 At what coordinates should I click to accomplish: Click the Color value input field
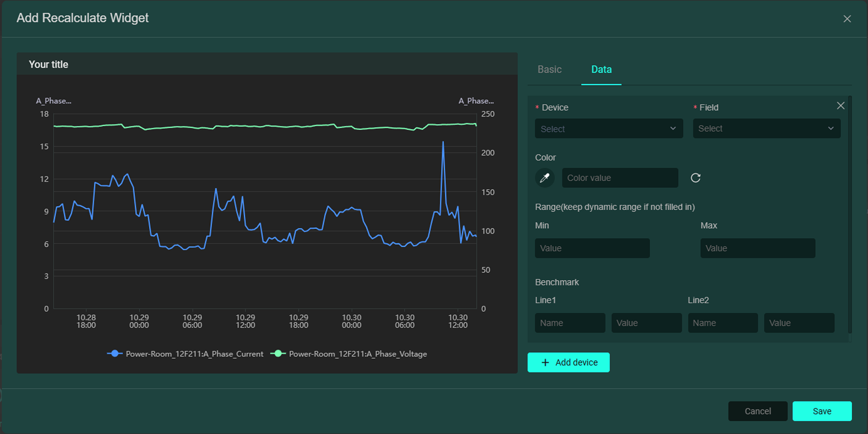click(620, 178)
